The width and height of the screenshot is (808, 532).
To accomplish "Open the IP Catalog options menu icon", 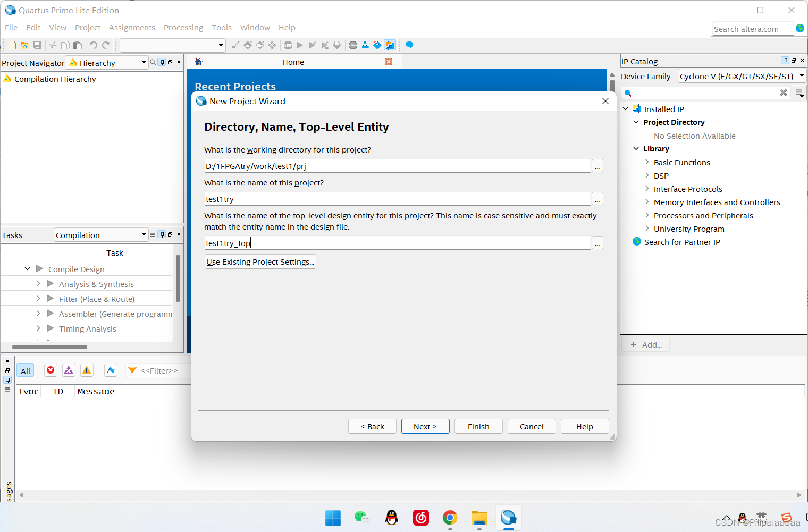I will tap(799, 93).
